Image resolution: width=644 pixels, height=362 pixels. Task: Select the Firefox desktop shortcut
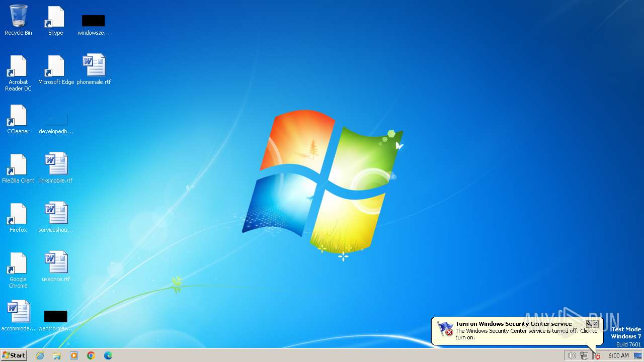18,218
